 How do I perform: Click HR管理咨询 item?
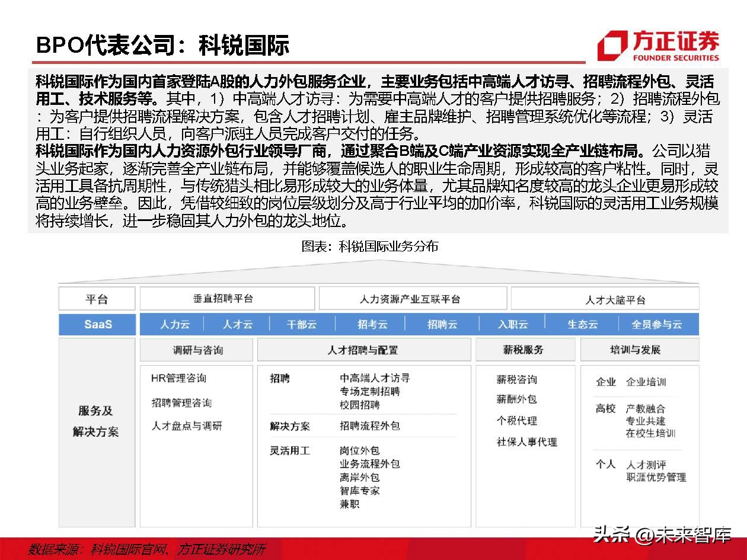[x=178, y=378]
